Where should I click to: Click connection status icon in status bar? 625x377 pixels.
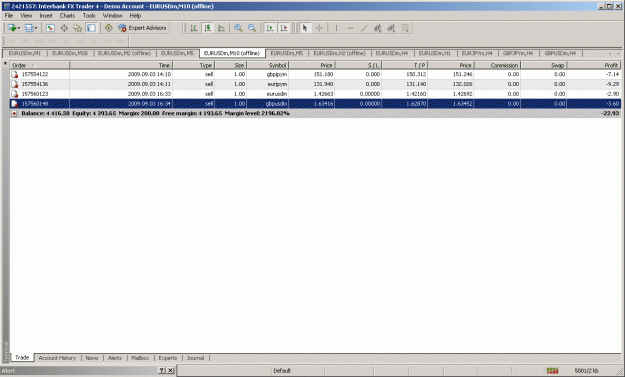552,371
